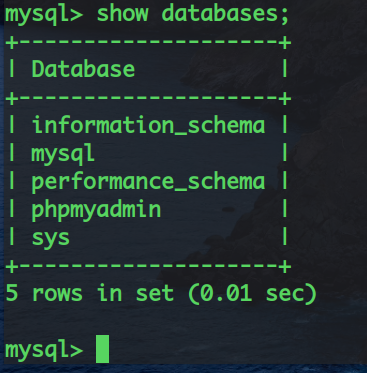Select the information_schema row
Screen dimensions: 367x373
[x=148, y=125]
